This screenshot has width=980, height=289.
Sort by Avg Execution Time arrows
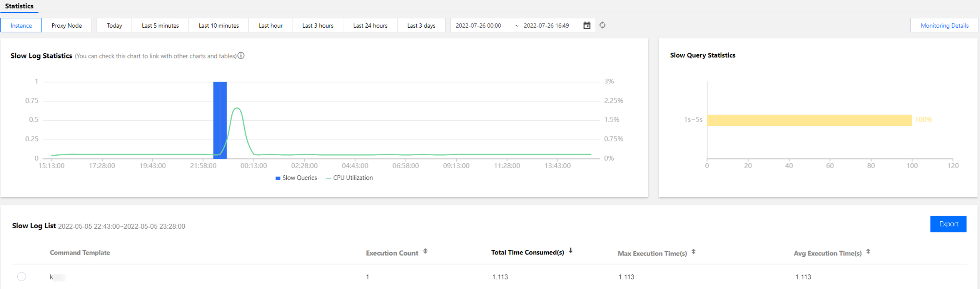(x=868, y=252)
